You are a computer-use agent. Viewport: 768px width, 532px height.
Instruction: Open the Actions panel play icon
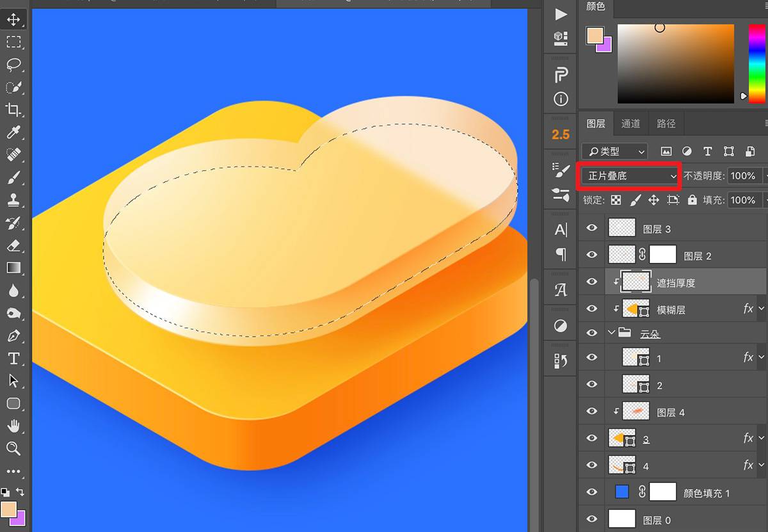point(561,14)
